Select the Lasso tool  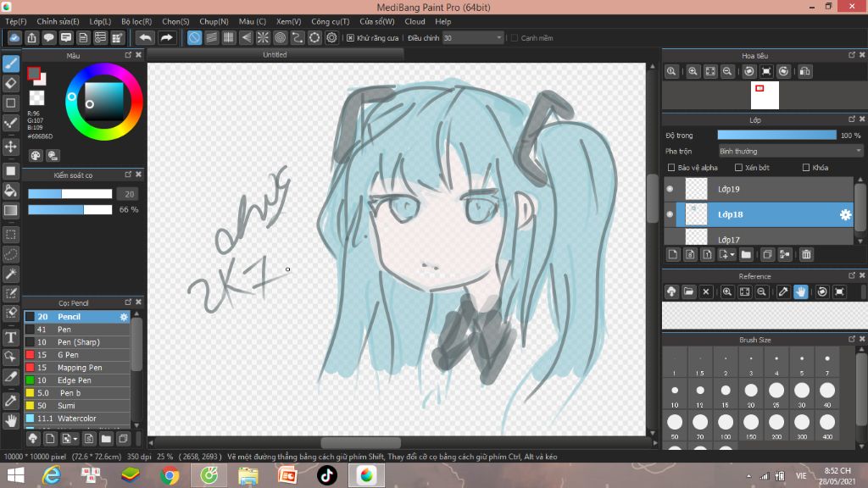pos(10,254)
